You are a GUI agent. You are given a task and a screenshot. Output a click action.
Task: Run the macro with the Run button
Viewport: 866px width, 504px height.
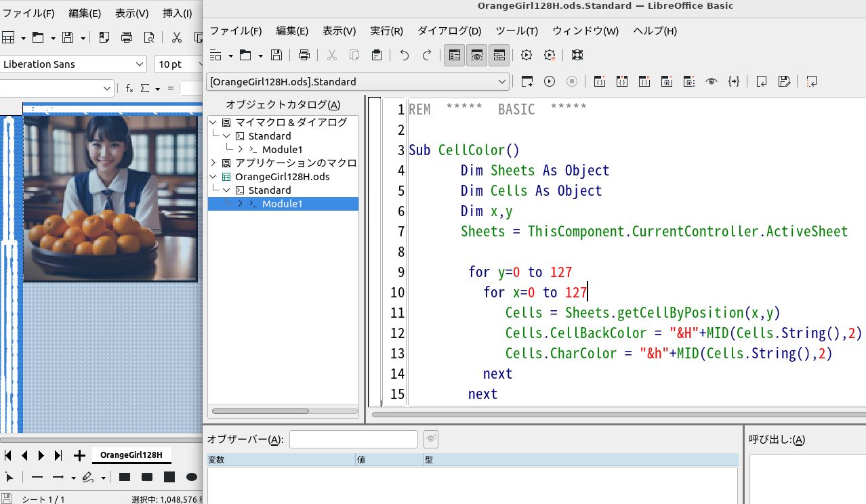550,81
